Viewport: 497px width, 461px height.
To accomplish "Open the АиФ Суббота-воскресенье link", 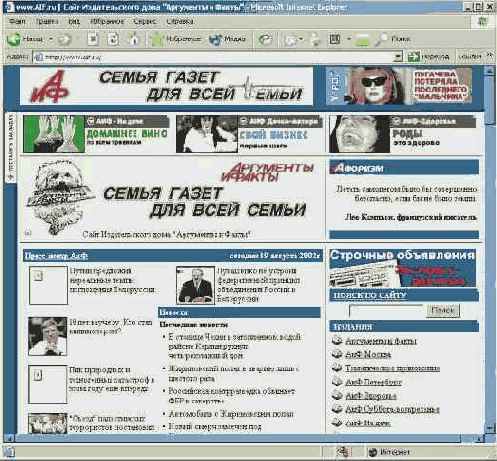I will [x=392, y=409].
